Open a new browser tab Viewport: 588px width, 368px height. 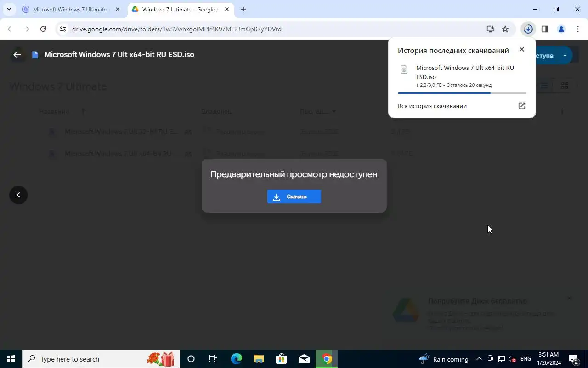coord(243,9)
